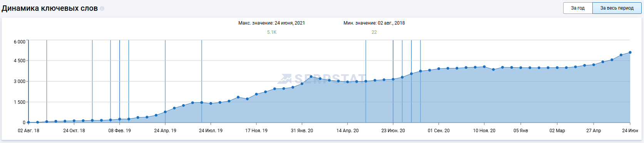Select the data point above 31 Янв. 20
Image resolution: width=644 pixels, height=143 pixels.
click(x=302, y=83)
